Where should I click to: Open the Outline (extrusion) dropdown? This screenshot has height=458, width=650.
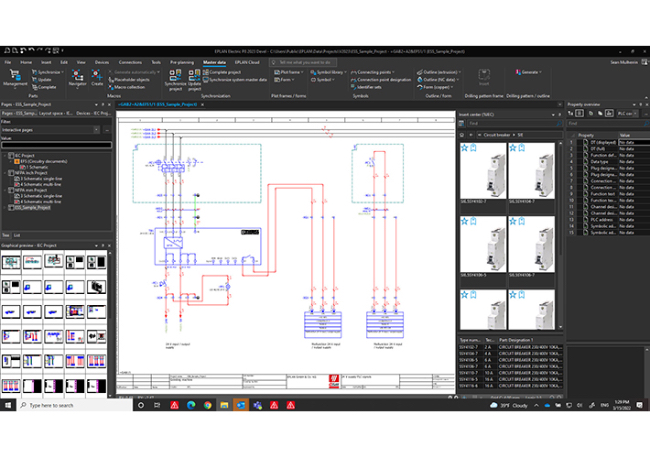pos(439,72)
